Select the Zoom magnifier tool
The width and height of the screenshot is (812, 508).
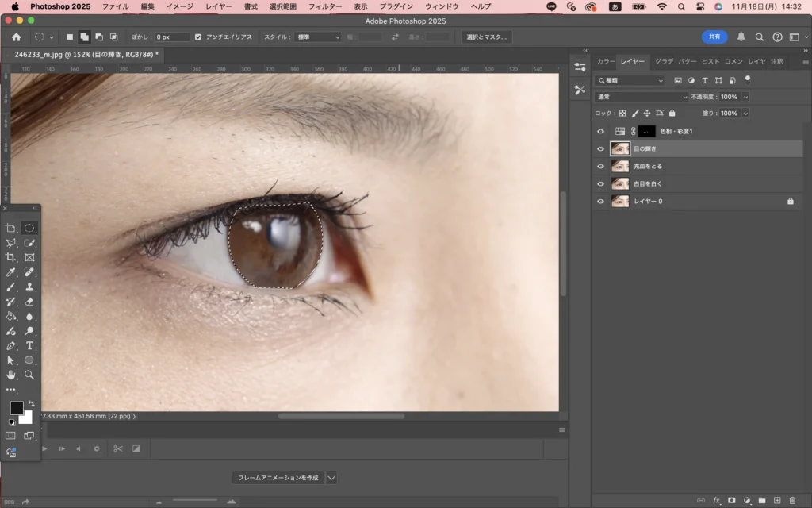[29, 375]
